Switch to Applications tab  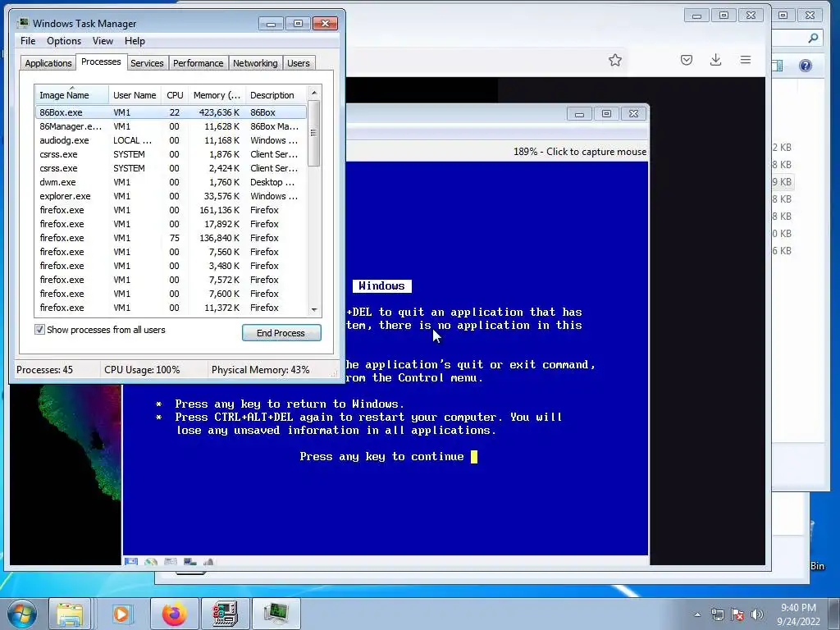click(48, 63)
